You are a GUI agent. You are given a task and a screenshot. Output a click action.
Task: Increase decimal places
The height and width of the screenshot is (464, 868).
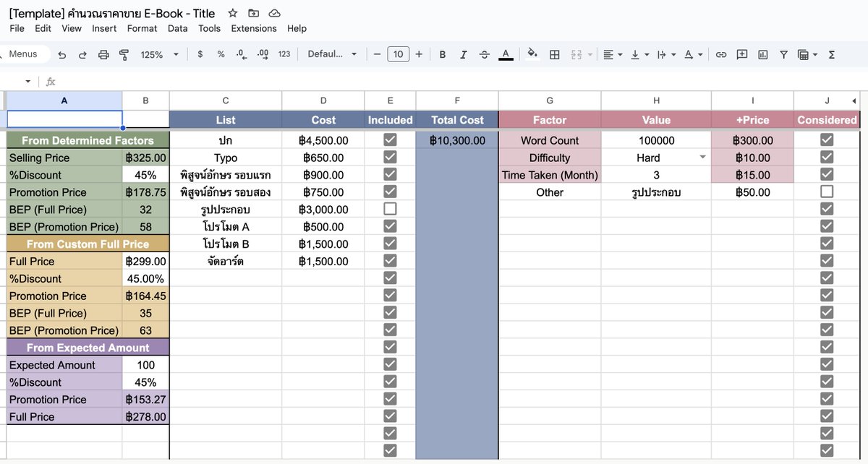click(263, 54)
